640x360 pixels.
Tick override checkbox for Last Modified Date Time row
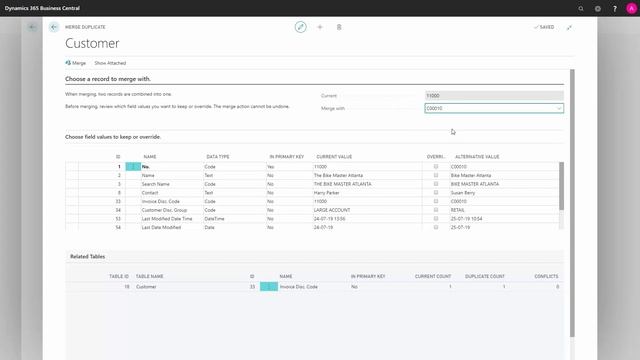tap(436, 218)
